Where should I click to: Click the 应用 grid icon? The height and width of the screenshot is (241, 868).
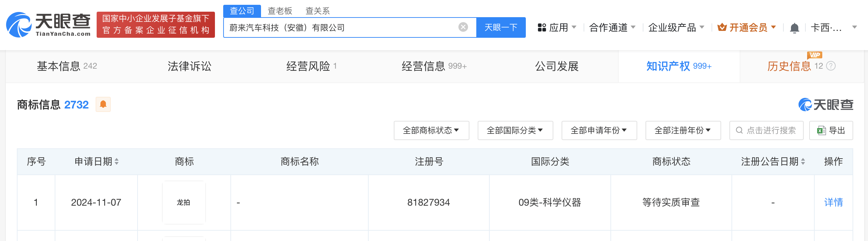pos(542,27)
